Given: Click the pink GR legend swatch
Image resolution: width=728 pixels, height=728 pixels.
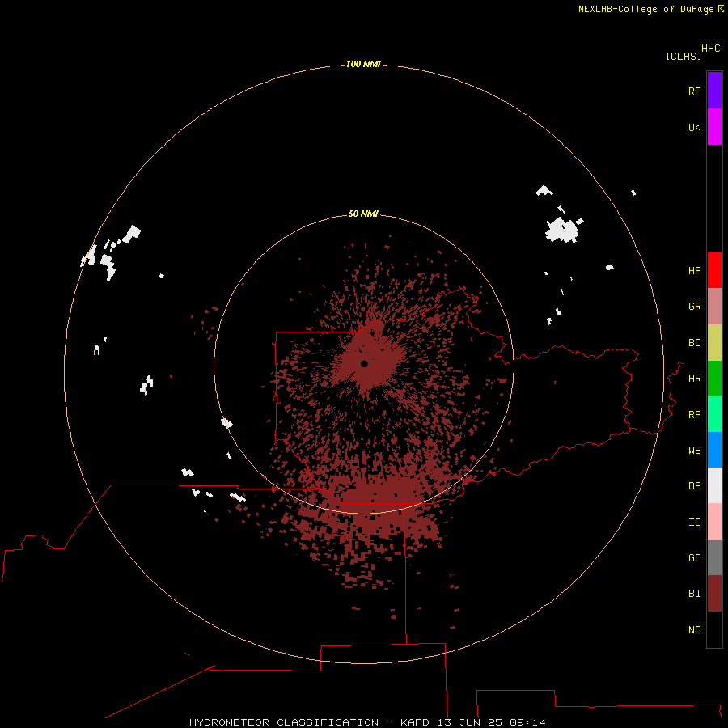Looking at the screenshot, I should [714, 307].
